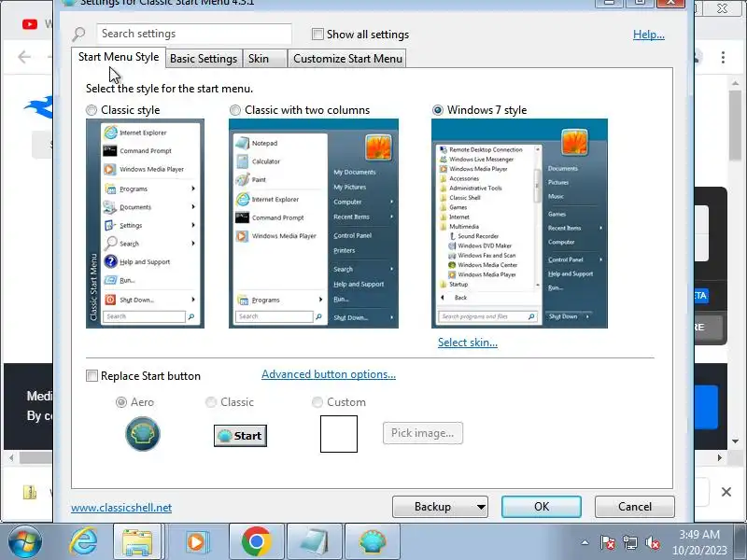Image resolution: width=747 pixels, height=560 pixels.
Task: Click the empty Custom button image box
Action: click(339, 434)
